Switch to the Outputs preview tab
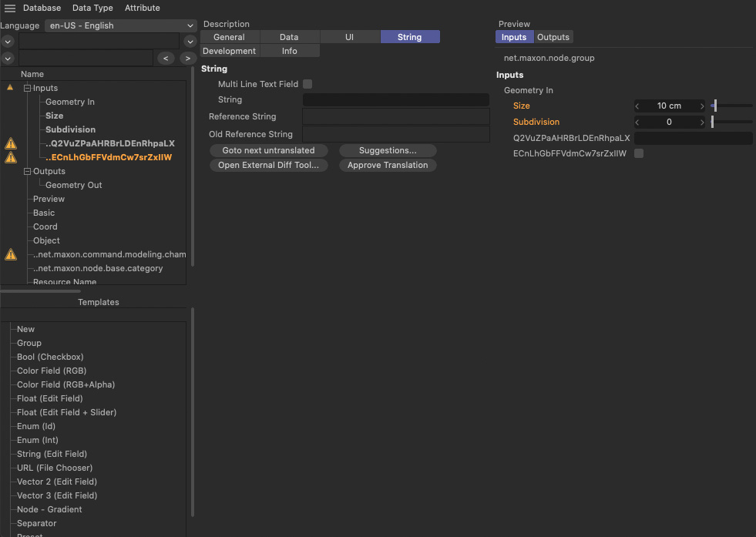The width and height of the screenshot is (756, 537). point(553,37)
